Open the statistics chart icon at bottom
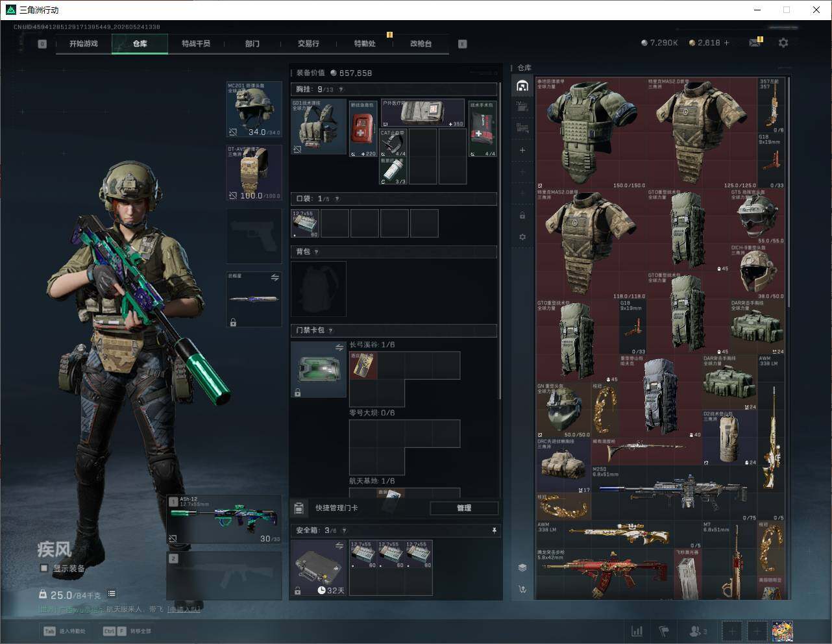832x644 pixels. (637, 631)
